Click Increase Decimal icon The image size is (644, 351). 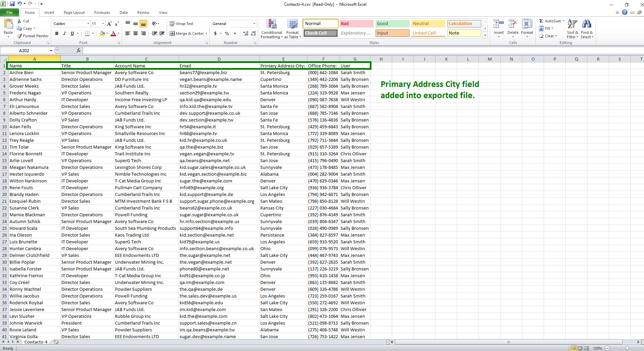[246, 34]
